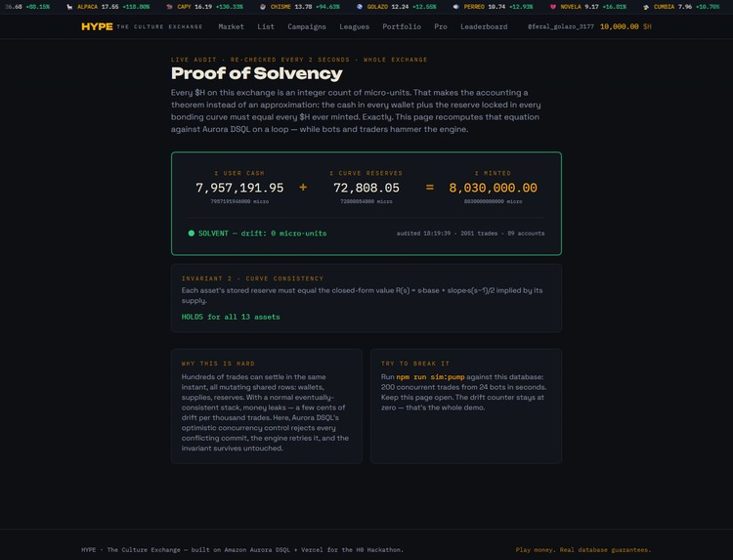The height and width of the screenshot is (560, 733).
Task: Click 'INVARIANT 2 · CURVE CONSISTENCY' label
Action: pyautogui.click(x=252, y=279)
